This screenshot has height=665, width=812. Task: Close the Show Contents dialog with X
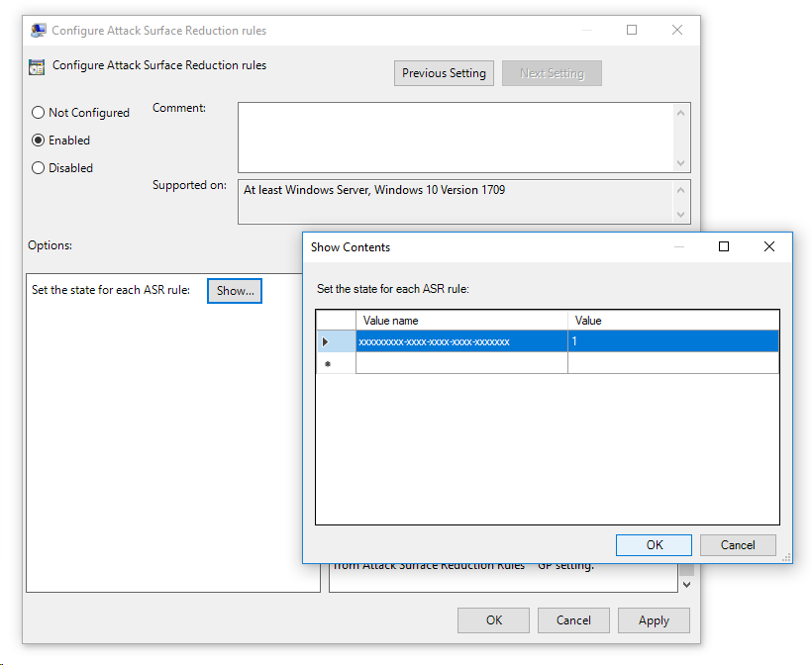coord(769,246)
